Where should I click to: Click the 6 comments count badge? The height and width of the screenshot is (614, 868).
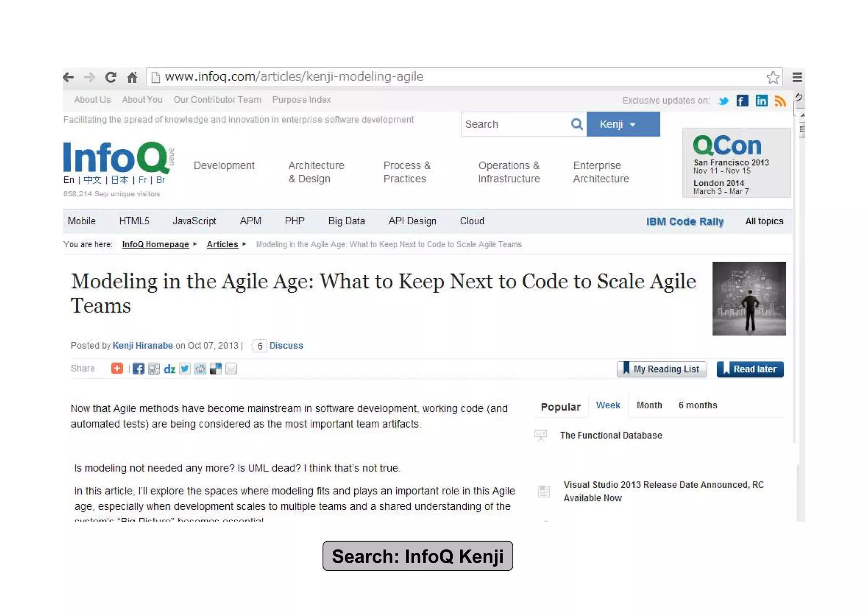click(x=259, y=346)
